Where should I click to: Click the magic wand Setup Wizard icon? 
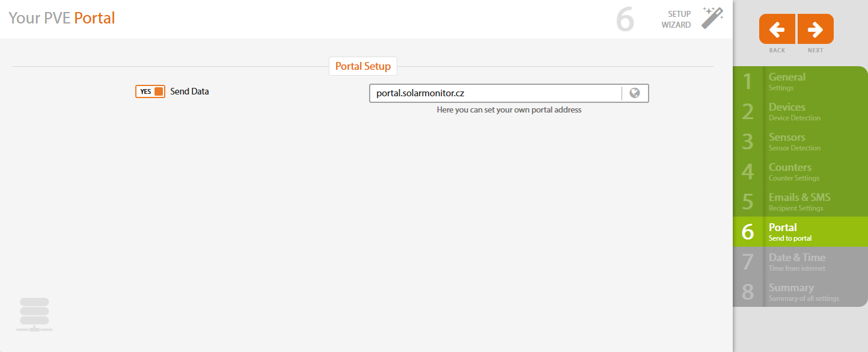tap(712, 18)
